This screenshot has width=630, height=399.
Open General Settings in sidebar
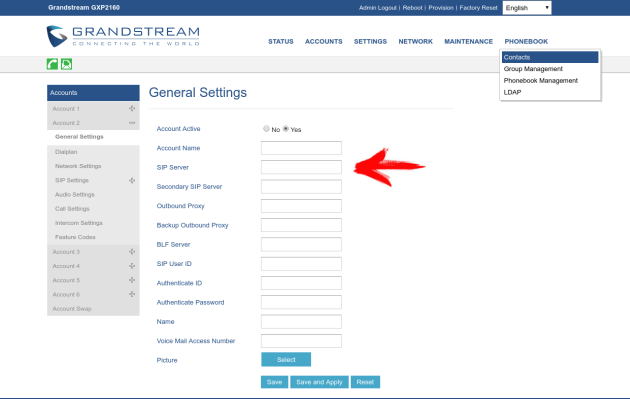point(93,137)
